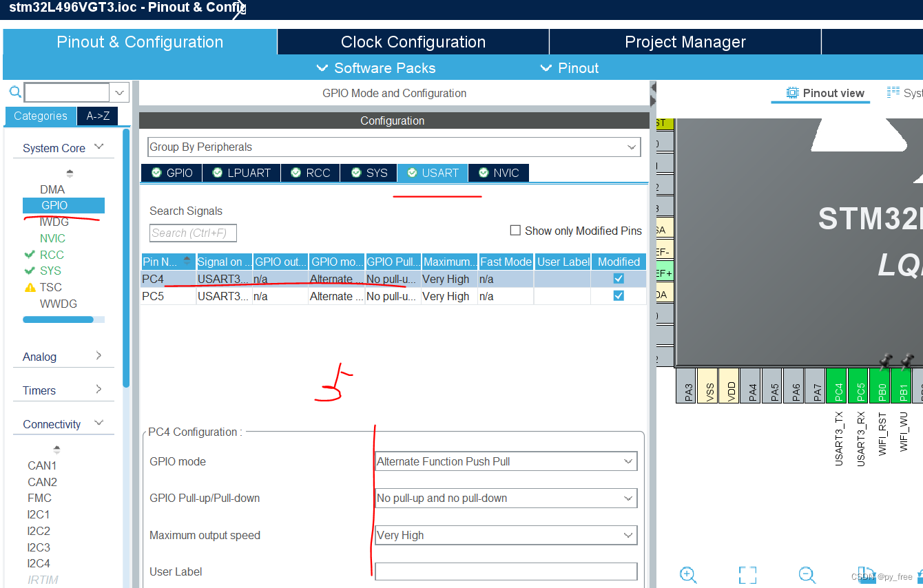Select I2C1 in Connectivity
The width and height of the screenshot is (923, 588).
coord(39,514)
